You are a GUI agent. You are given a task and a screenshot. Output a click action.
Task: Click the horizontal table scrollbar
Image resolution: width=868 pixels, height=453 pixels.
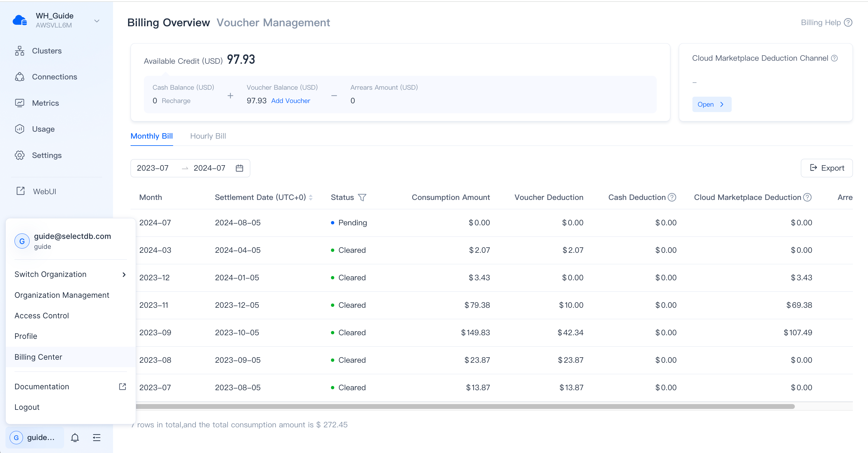465,406
